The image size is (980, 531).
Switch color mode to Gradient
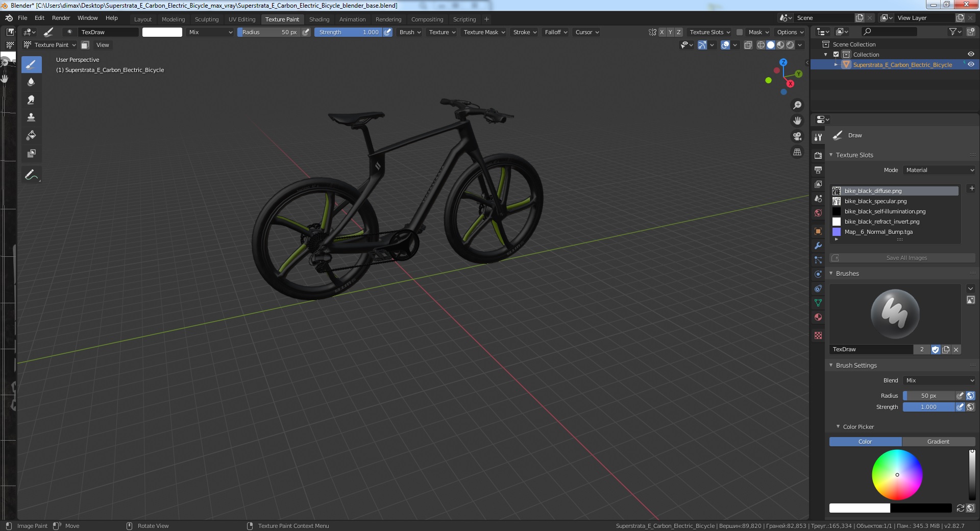coord(938,442)
